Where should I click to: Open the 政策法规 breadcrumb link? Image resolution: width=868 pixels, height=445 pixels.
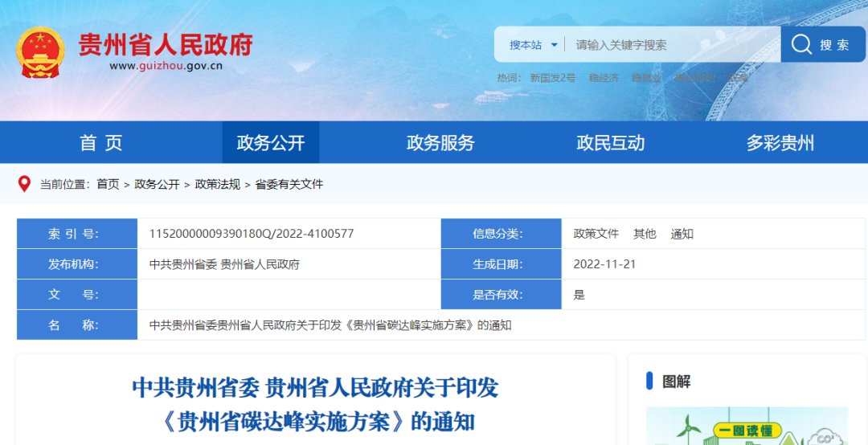point(217,184)
